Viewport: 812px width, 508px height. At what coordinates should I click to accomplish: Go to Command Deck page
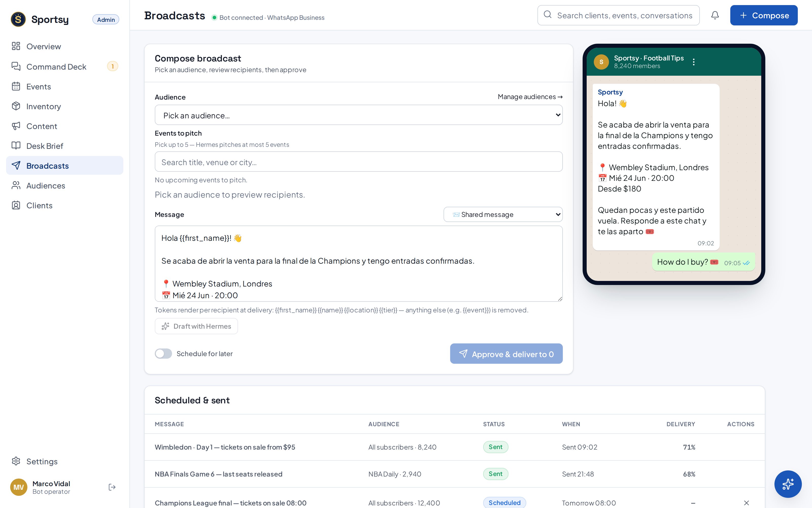pos(64,67)
